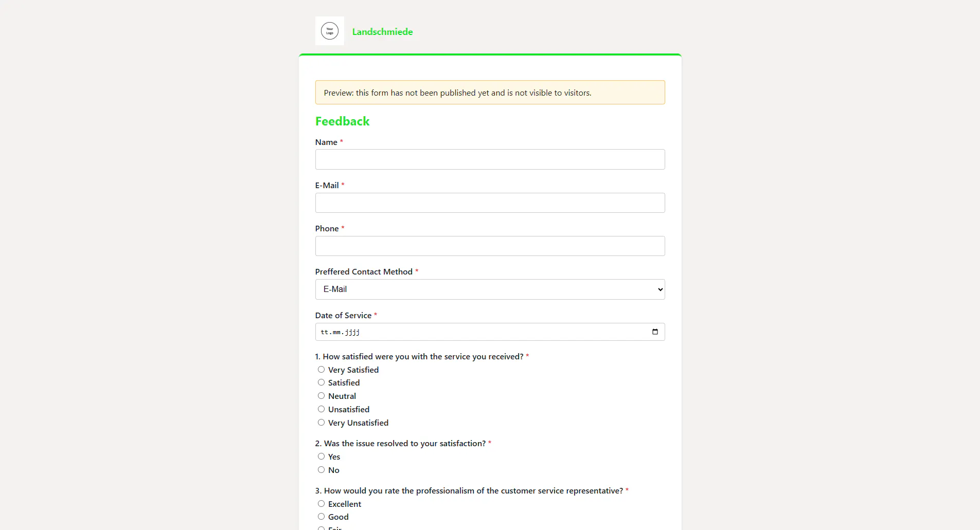Select No for issue resolved
The image size is (980, 530).
click(321, 470)
